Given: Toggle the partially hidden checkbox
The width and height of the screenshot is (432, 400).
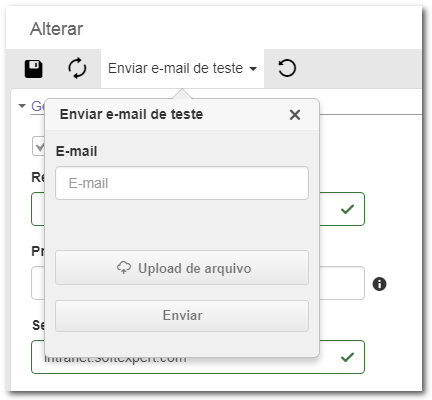Looking at the screenshot, I should [39, 146].
